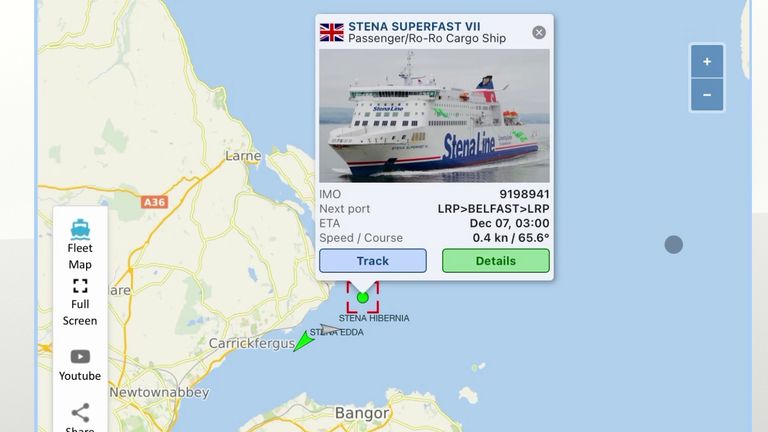This screenshot has height=432, width=768.
Task: Click the STENA HIBERNIA label
Action: click(374, 318)
